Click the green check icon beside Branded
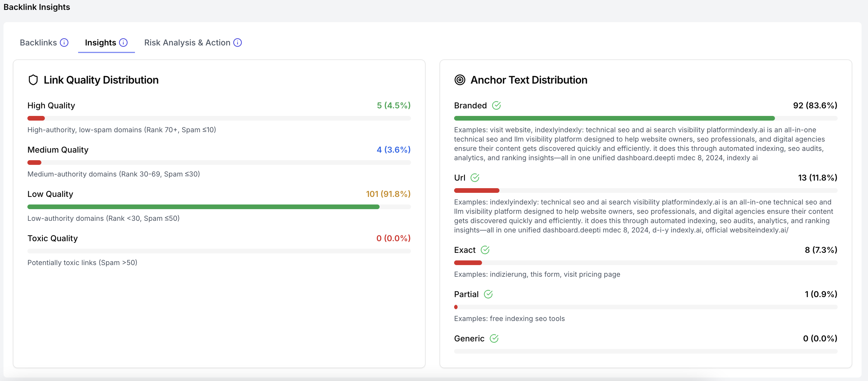This screenshot has width=868, height=381. click(496, 105)
